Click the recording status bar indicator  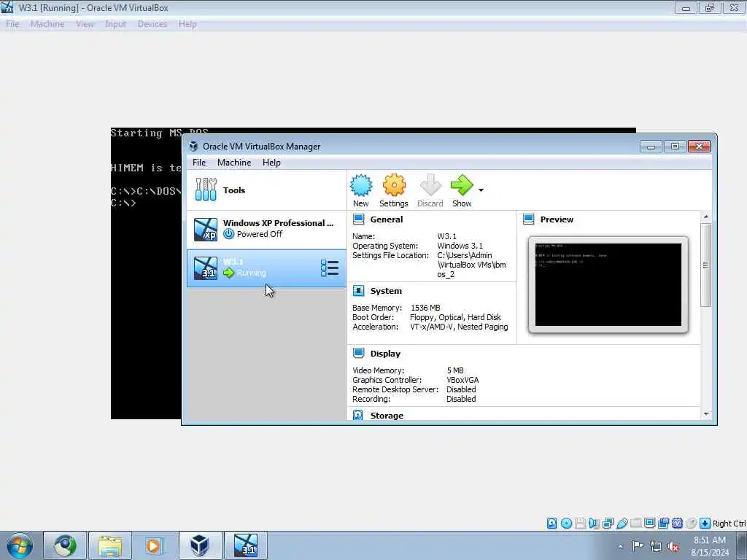point(664,524)
